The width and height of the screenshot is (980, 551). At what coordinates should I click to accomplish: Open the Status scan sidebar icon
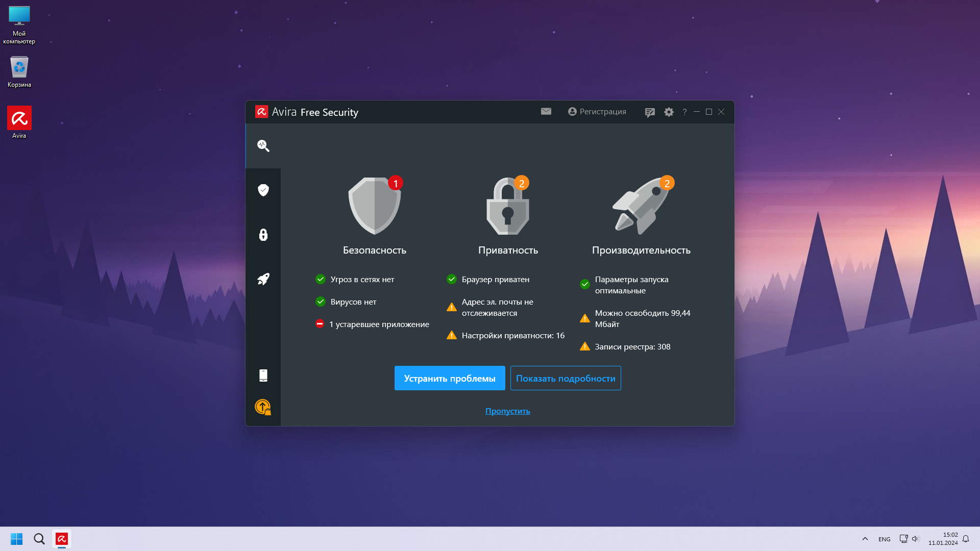[263, 146]
